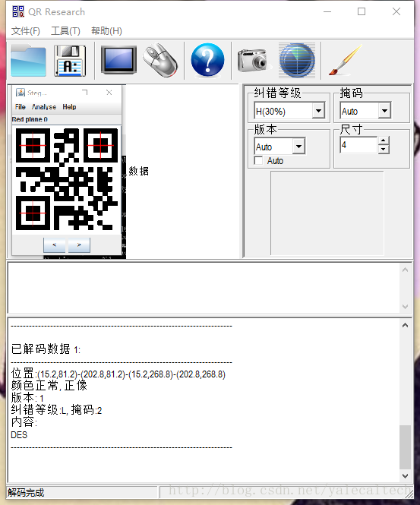Click the empty upper input text area
Image resolution: width=420 pixels, height=505 pixels.
pos(204,288)
